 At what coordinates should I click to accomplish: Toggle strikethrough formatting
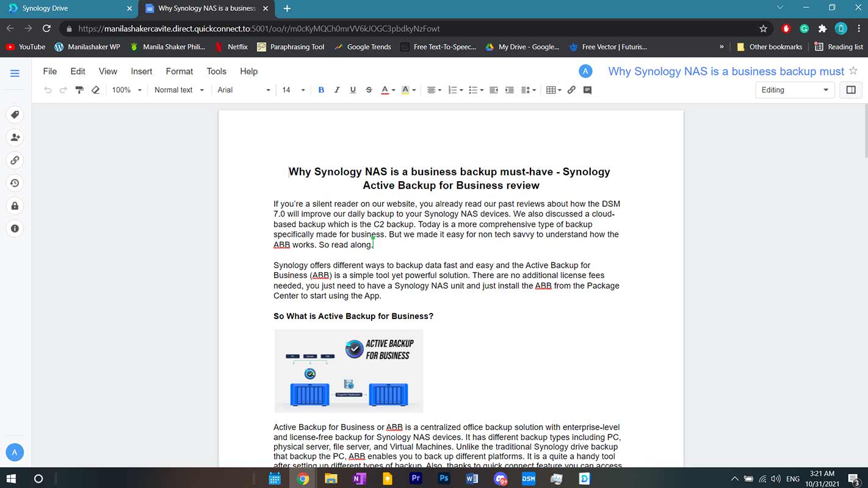click(369, 90)
